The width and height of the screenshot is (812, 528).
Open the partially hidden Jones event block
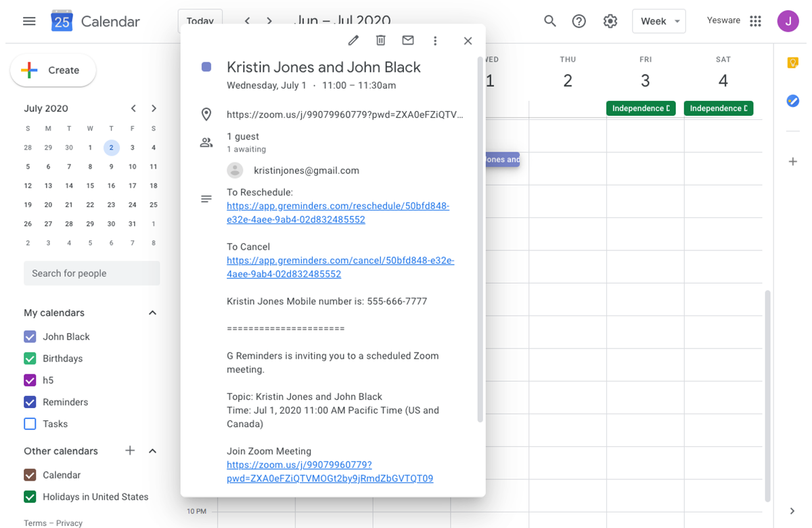coord(502,160)
